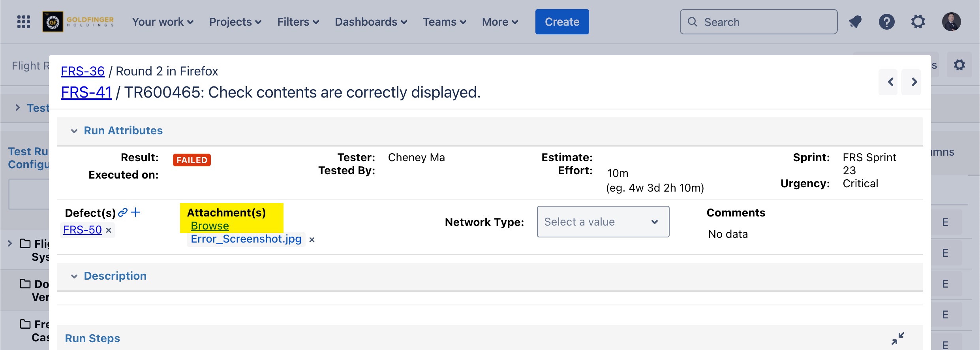The image size is (980, 350).
Task: Open the Network Type dropdown
Action: coord(603,222)
